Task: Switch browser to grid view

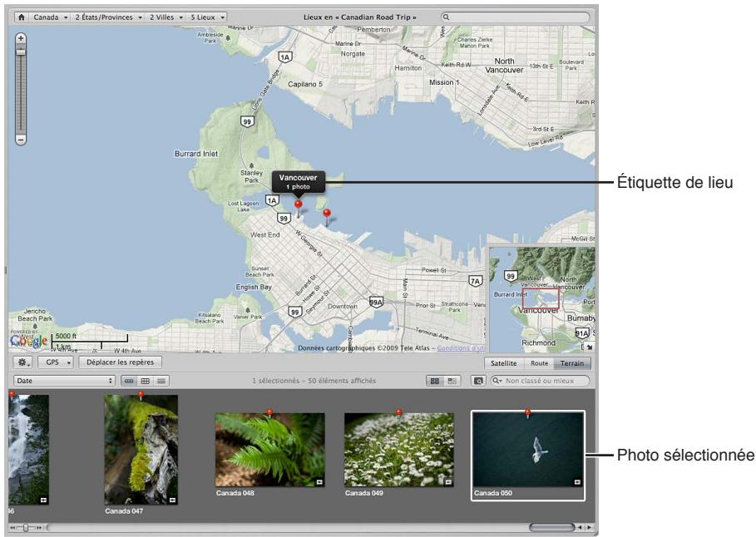Action: (145, 381)
